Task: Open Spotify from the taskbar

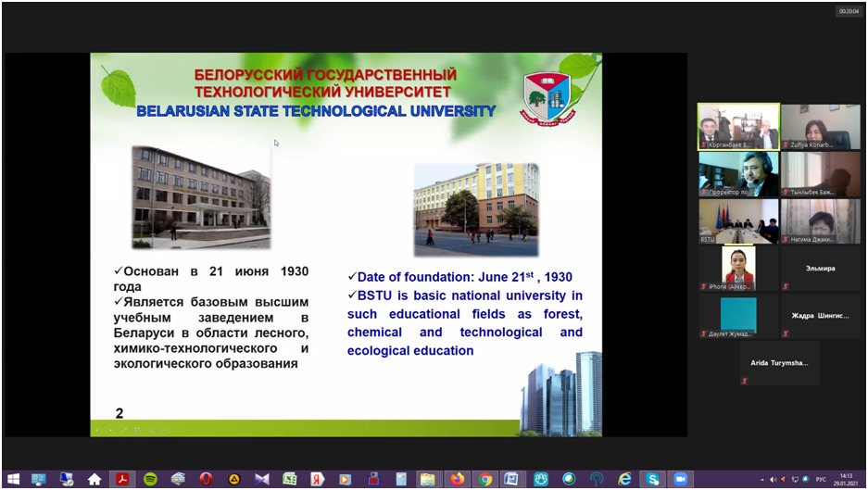Action: point(150,479)
